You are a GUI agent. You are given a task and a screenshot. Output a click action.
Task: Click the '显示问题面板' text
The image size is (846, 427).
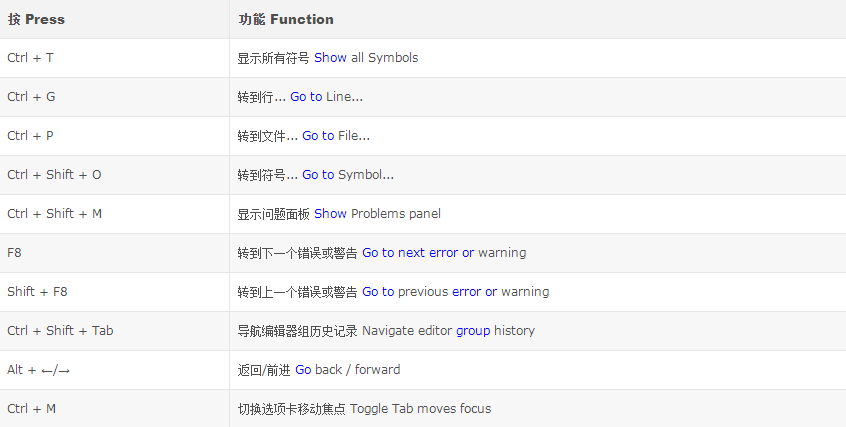274,214
